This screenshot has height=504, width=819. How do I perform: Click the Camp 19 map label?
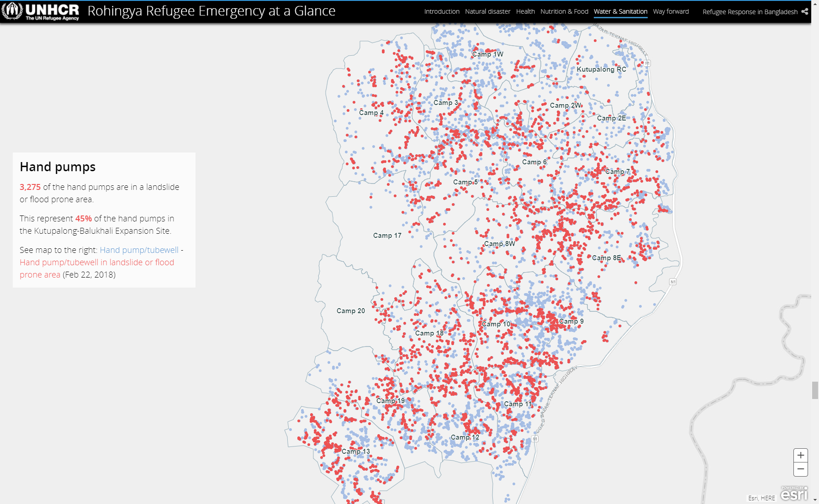pyautogui.click(x=391, y=401)
